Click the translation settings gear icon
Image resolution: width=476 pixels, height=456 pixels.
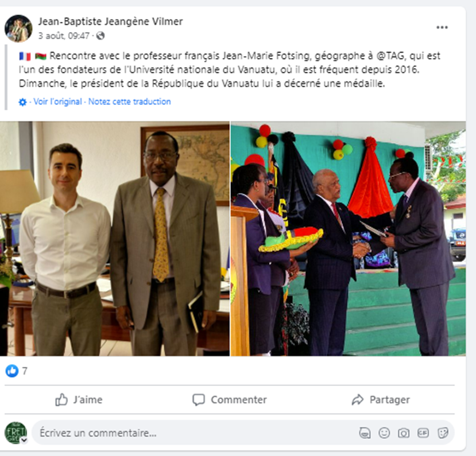coord(22,102)
